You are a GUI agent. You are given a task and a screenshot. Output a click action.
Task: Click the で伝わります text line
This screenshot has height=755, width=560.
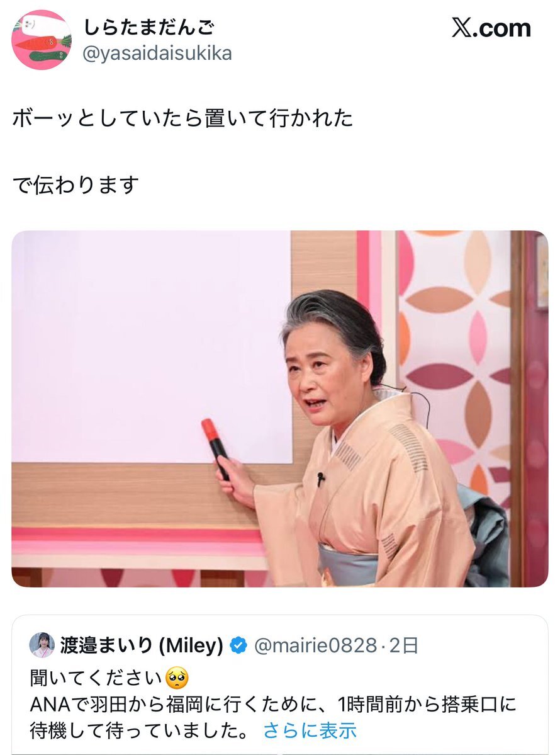(x=76, y=185)
